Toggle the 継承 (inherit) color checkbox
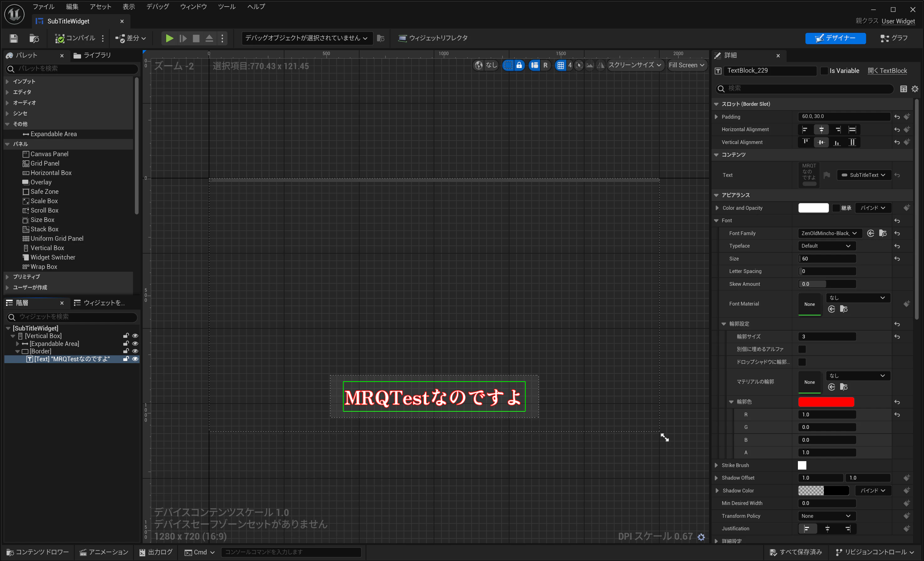The image size is (924, 561). [836, 208]
